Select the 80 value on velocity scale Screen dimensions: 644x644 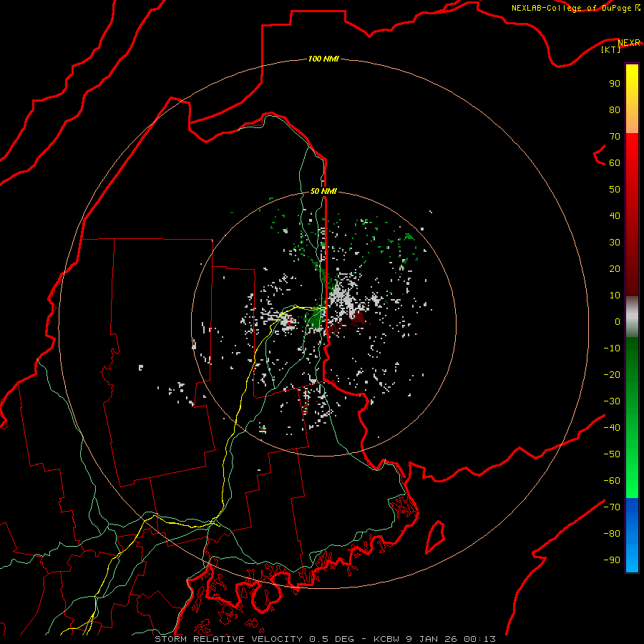(615, 109)
